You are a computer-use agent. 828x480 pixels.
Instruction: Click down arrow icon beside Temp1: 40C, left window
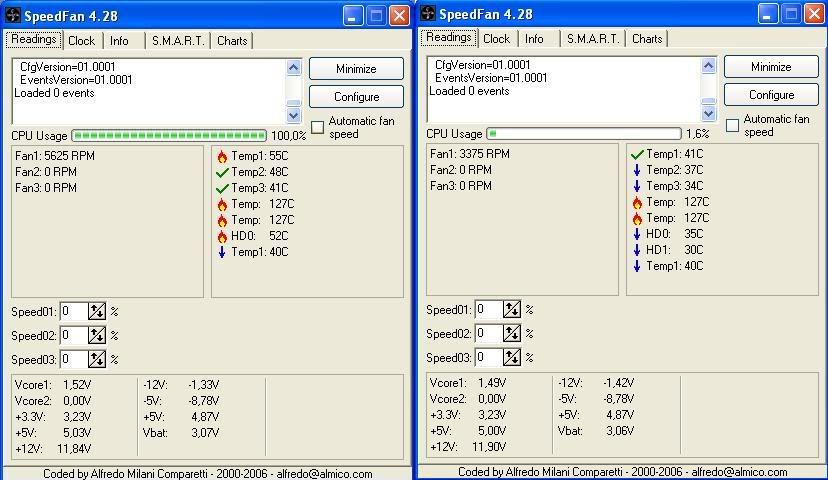pyautogui.click(x=222, y=252)
